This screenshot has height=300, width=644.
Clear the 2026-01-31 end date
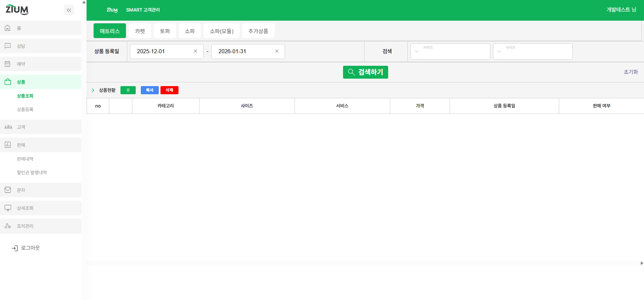click(x=277, y=51)
